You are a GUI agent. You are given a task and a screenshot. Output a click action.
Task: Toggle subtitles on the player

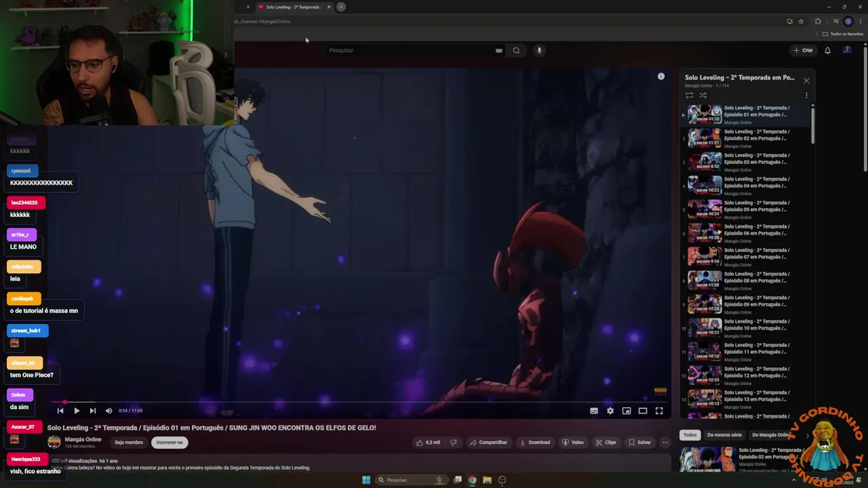(x=594, y=411)
